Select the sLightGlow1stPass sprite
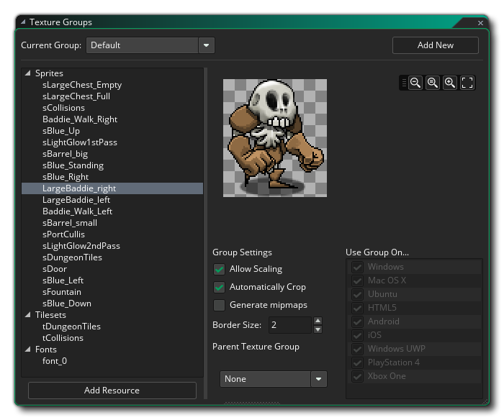The height and width of the screenshot is (420, 504). coord(112,142)
